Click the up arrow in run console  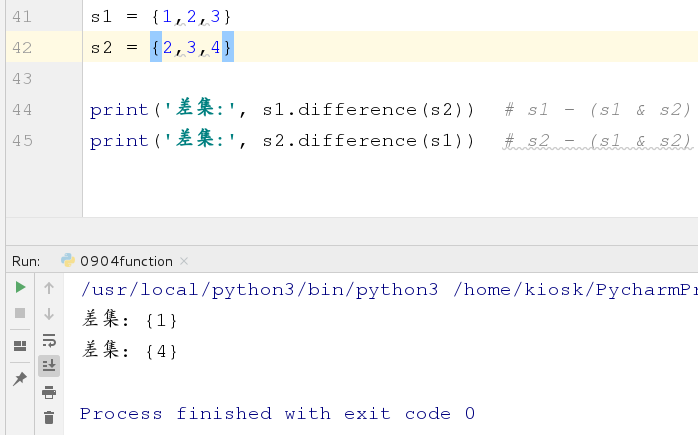coord(49,288)
